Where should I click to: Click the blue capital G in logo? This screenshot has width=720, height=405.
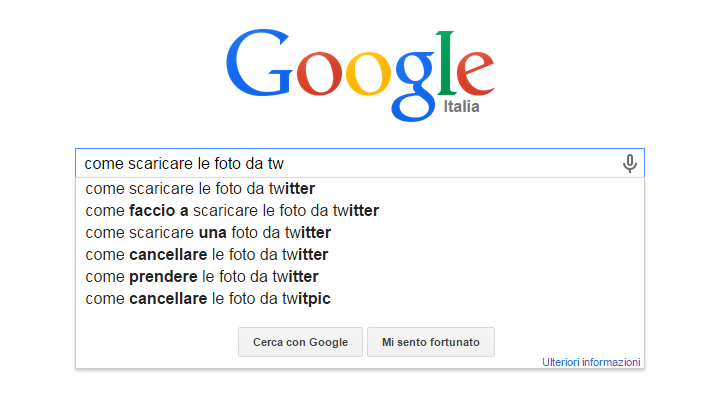[x=263, y=69]
